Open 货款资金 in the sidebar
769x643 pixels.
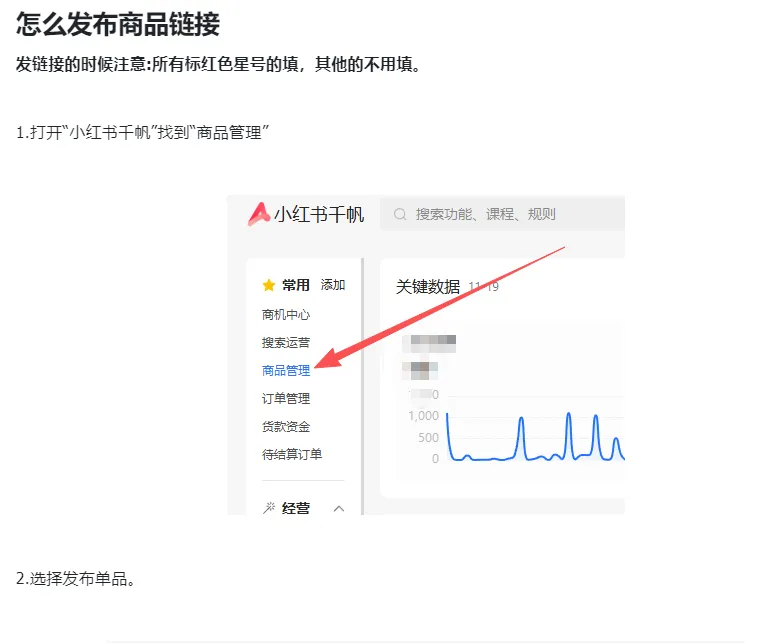coord(286,427)
